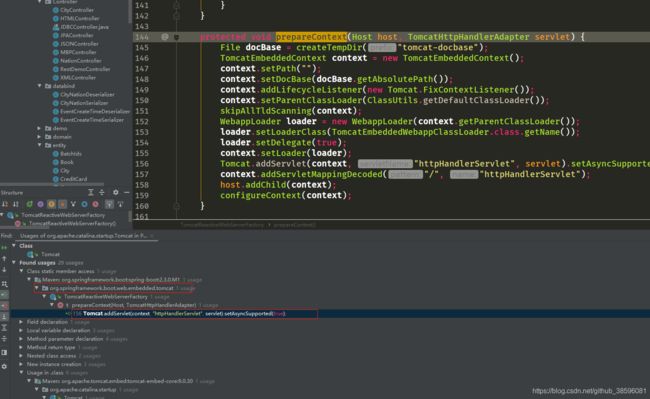This screenshot has width=650, height=399.
Task: Select Maven tomcat-embed-core library node
Action: point(118,381)
